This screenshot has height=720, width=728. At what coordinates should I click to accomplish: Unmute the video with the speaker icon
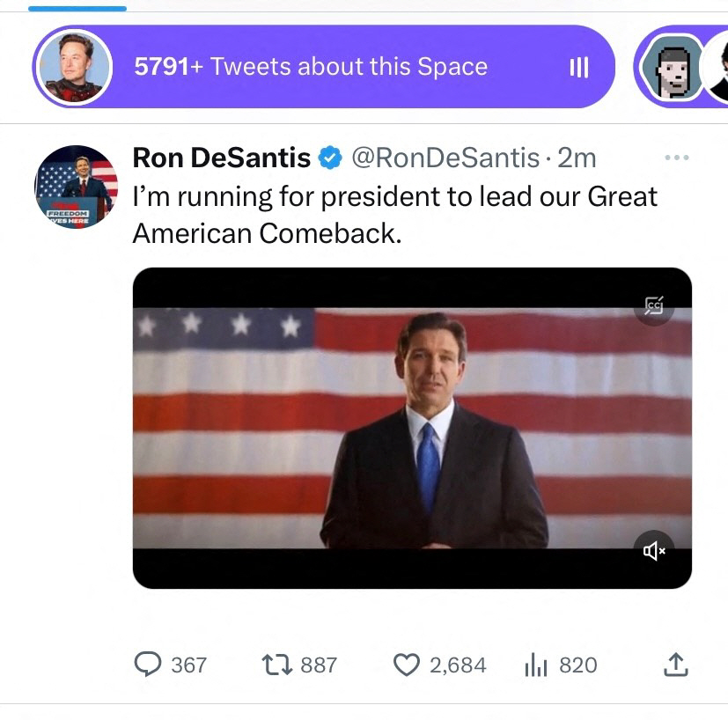654,551
